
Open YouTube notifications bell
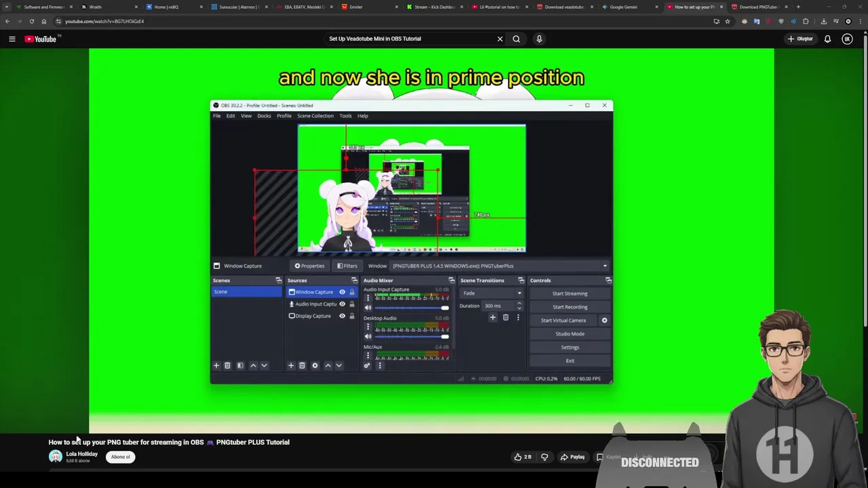coord(827,39)
